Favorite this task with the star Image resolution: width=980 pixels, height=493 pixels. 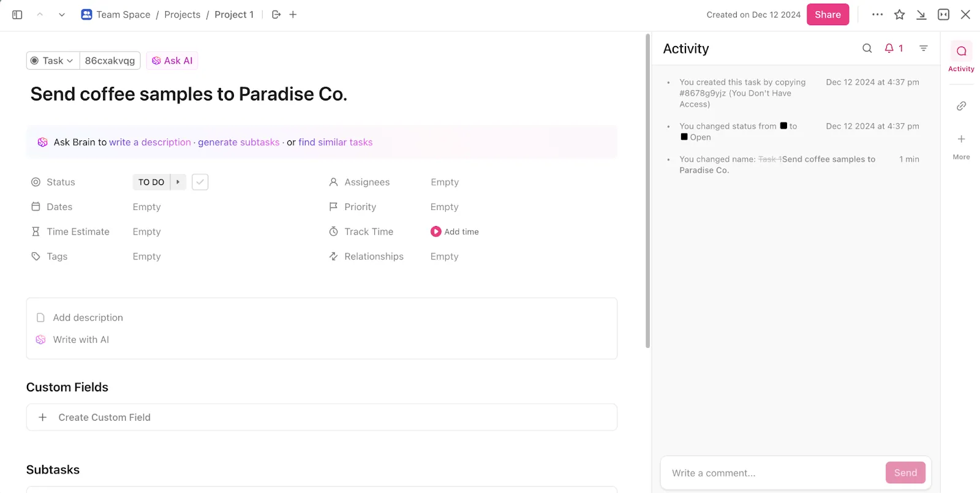900,15
